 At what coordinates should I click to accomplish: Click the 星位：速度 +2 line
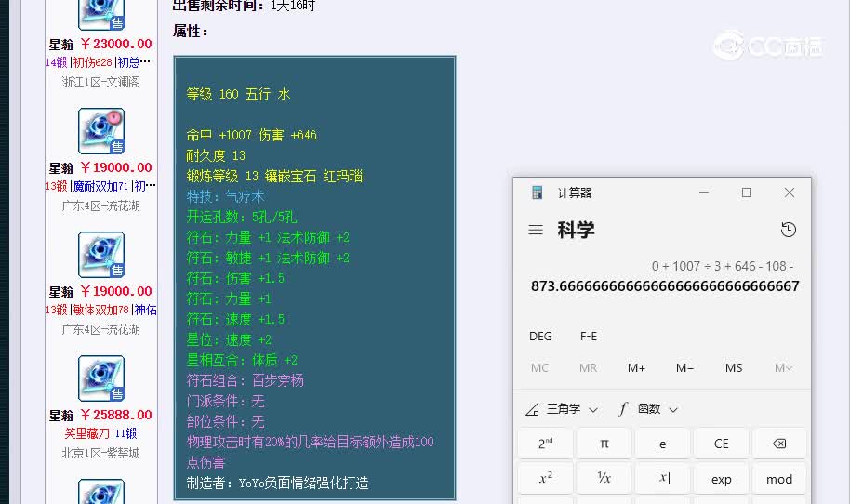[229, 339]
